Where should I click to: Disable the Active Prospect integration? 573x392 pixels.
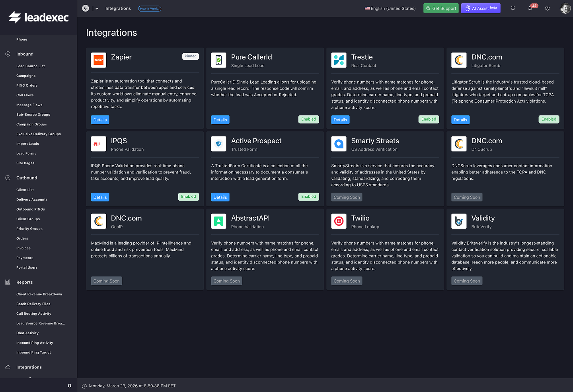point(308,196)
